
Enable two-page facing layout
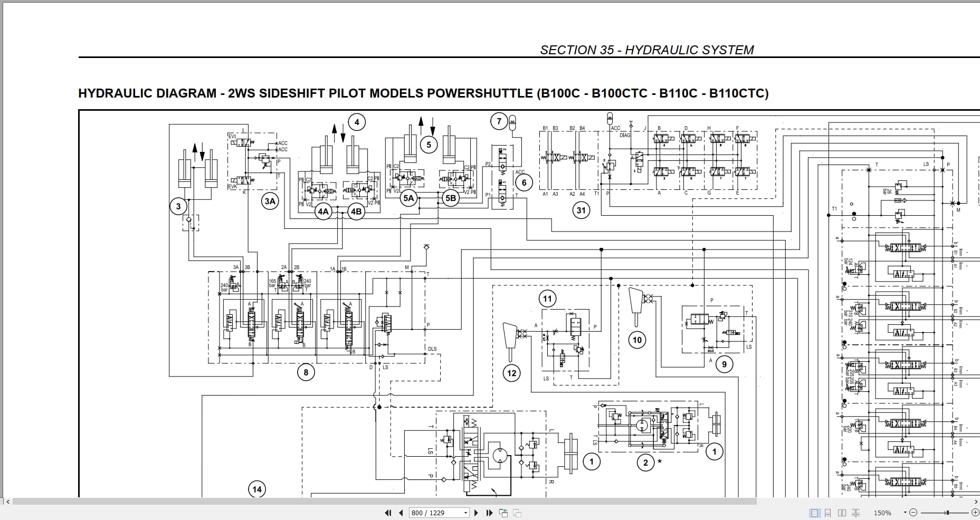click(x=842, y=512)
